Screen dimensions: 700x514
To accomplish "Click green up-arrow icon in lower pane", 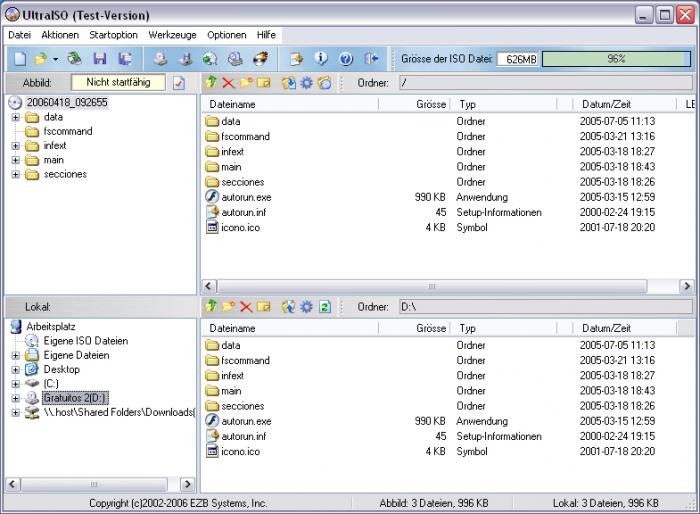I will pyautogui.click(x=211, y=306).
